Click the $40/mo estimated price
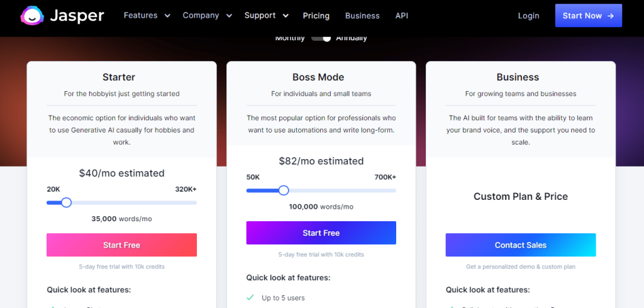 (x=121, y=173)
